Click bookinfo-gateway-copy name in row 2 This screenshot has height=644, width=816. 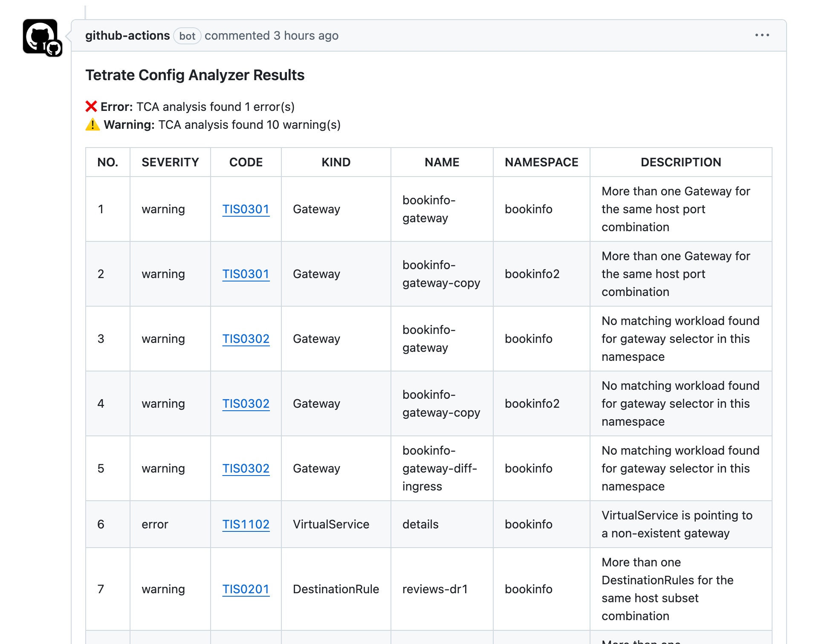(x=441, y=274)
